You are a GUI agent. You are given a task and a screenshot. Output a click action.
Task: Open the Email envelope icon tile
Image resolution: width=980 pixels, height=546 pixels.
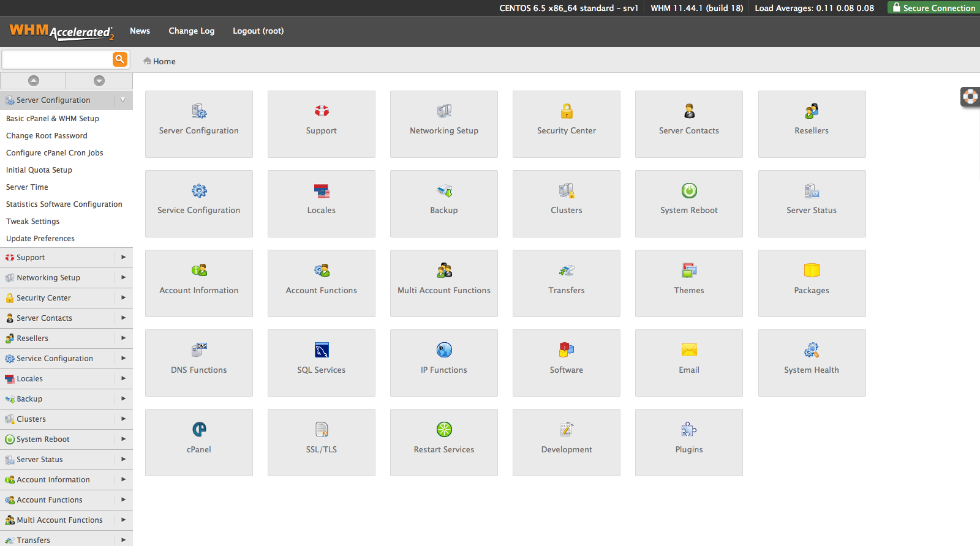point(689,350)
